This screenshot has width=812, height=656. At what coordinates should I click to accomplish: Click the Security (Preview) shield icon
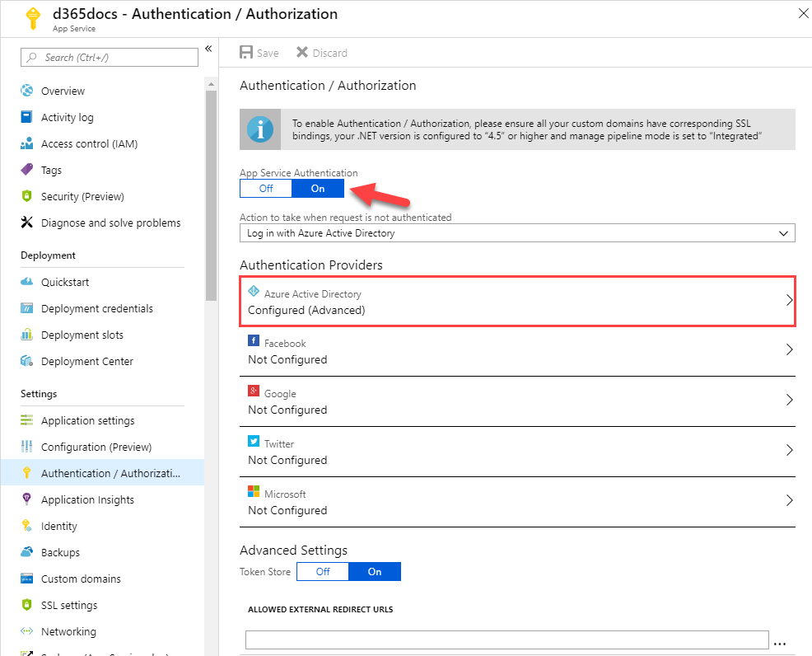pos(26,196)
